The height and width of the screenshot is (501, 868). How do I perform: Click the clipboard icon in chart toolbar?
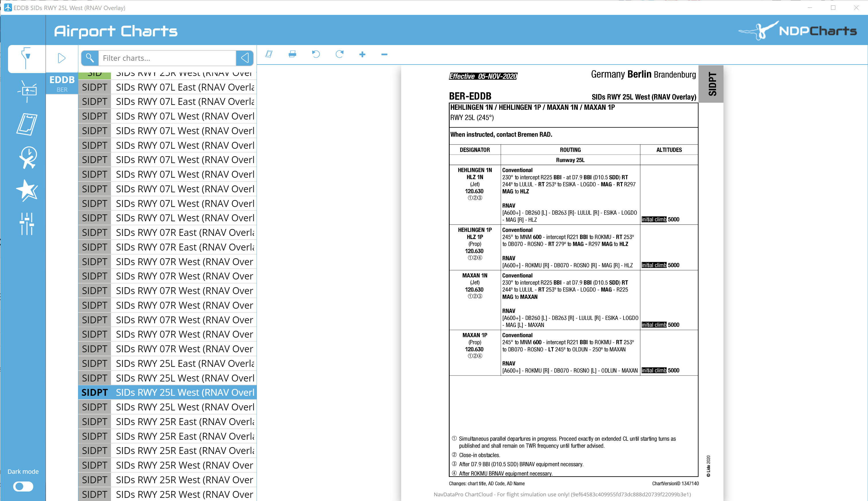(269, 54)
